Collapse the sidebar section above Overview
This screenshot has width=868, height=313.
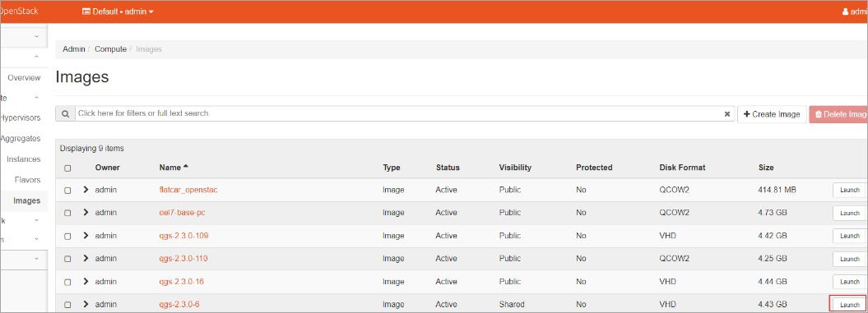pos(36,57)
